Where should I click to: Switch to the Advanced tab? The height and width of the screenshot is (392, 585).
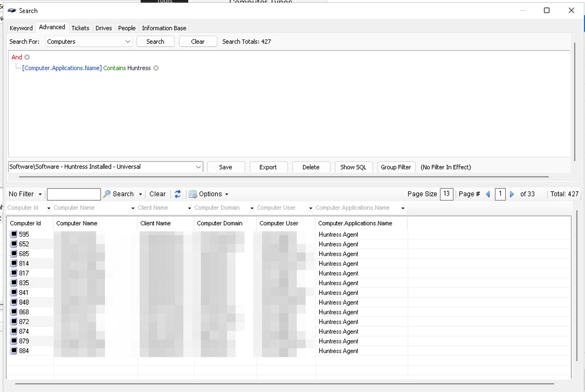tap(52, 27)
